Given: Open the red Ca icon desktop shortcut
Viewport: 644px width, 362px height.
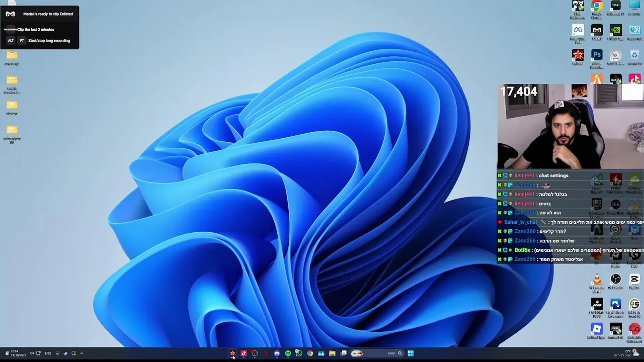Looking at the screenshot, I should tap(634, 332).
